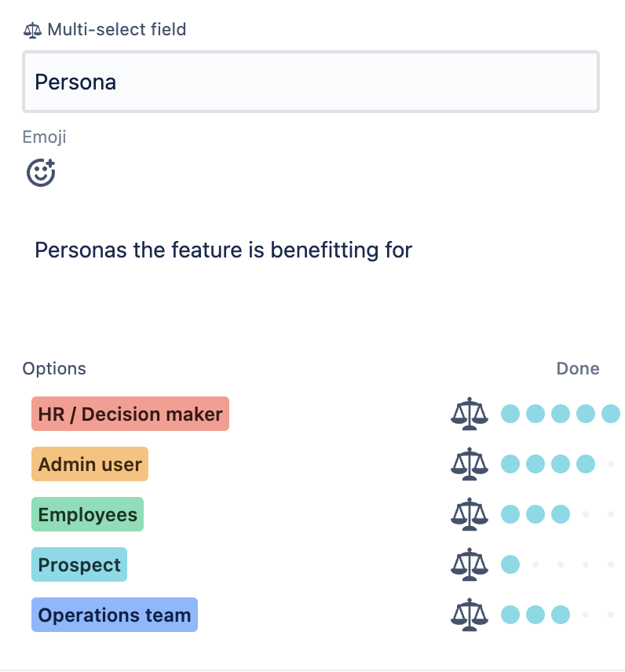Image resolution: width=625 pixels, height=672 pixels.
Task: Set HR / Decision maker weight to one dot
Action: coord(510,414)
